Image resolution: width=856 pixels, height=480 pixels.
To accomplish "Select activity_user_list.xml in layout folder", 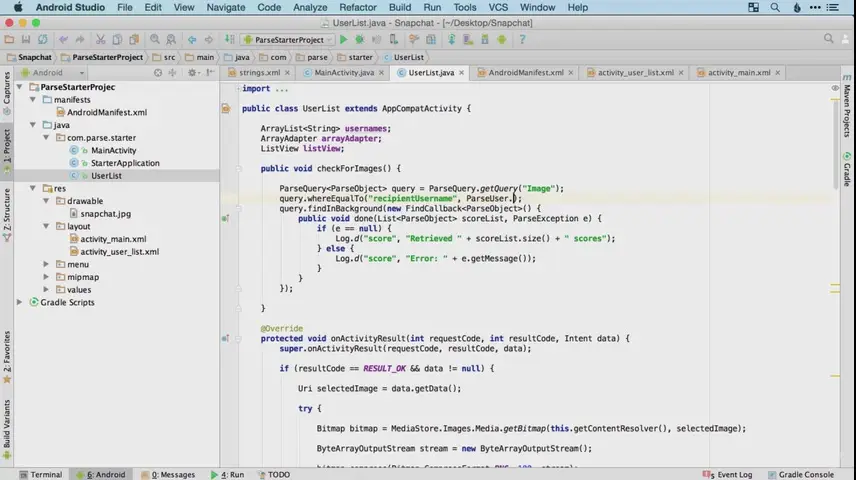I will coord(120,251).
